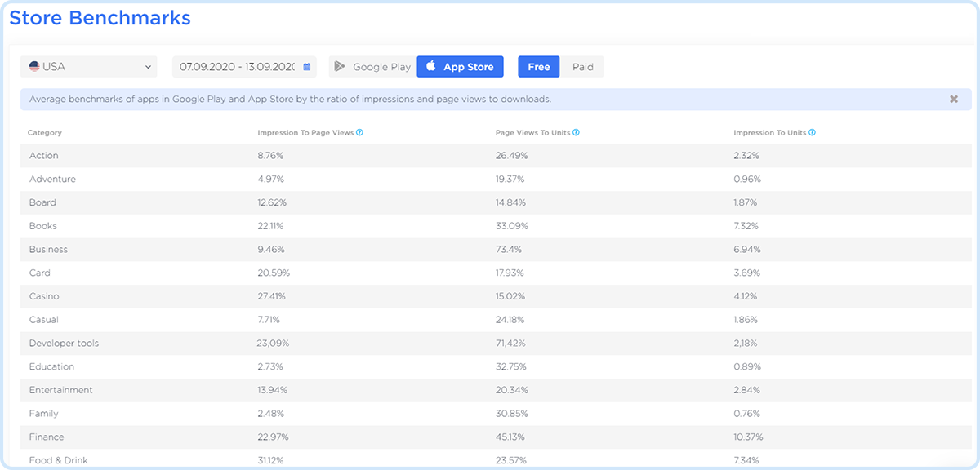Click help icon beside Impression To Units
Screen dimensions: 980x470
pos(812,132)
